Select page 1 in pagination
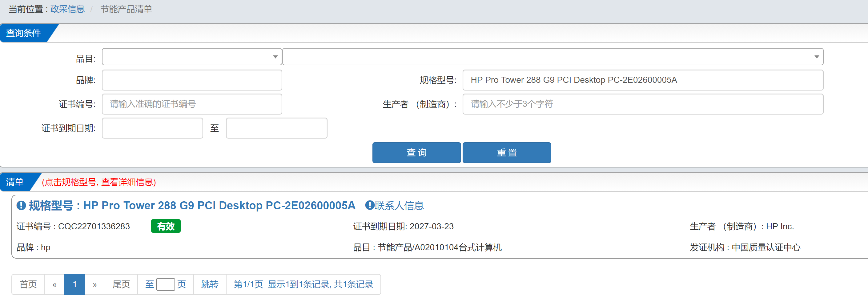868x306 pixels. click(x=74, y=284)
